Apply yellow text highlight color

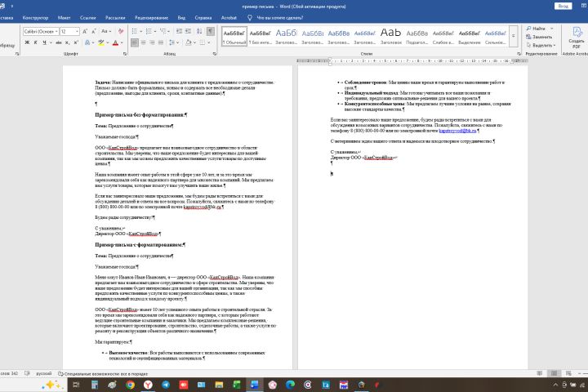[x=100, y=42]
